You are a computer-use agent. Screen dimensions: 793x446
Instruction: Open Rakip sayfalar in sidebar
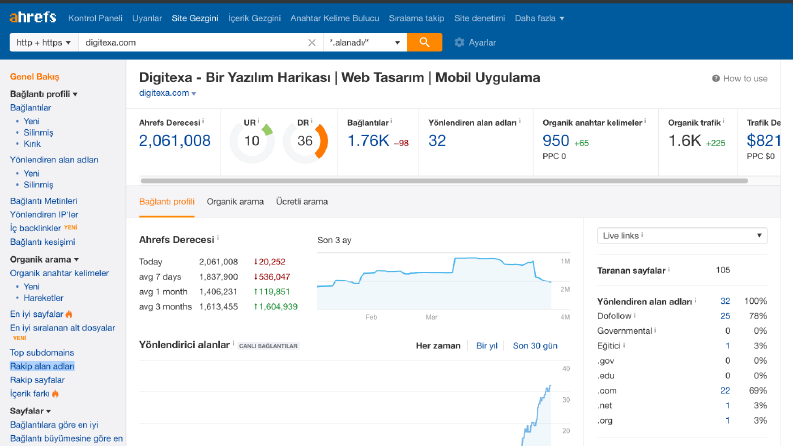37,380
